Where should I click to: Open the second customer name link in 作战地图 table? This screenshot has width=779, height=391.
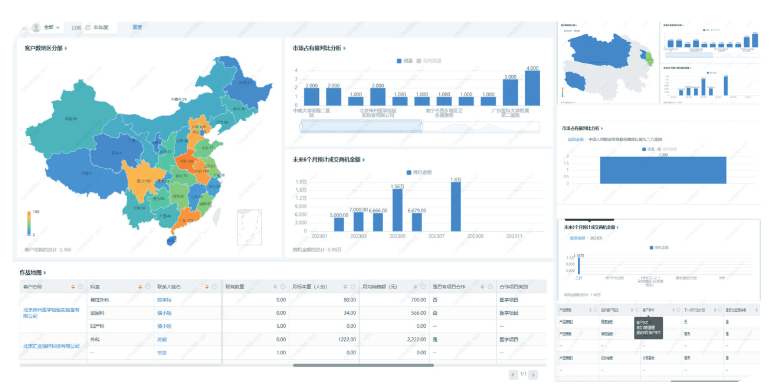pyautogui.click(x=51, y=346)
